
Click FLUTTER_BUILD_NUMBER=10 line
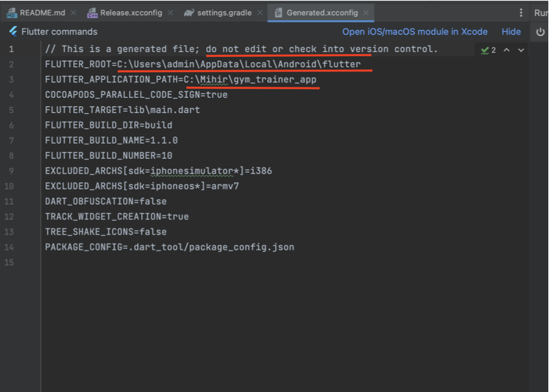(x=108, y=155)
